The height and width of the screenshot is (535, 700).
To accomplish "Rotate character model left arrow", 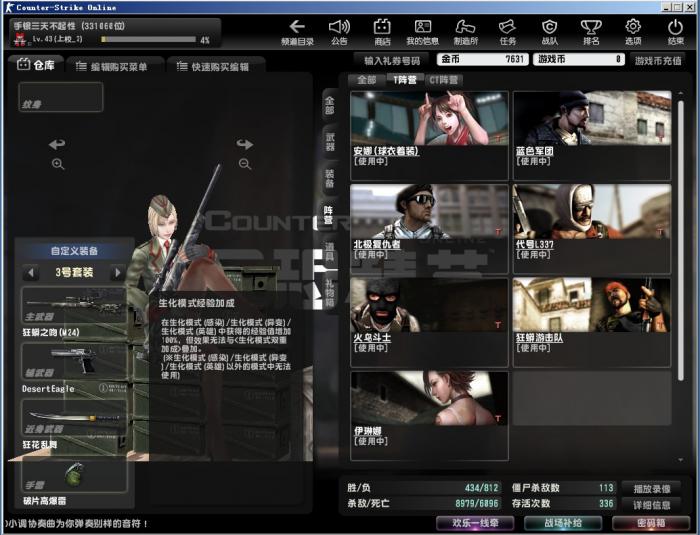I will coord(57,144).
